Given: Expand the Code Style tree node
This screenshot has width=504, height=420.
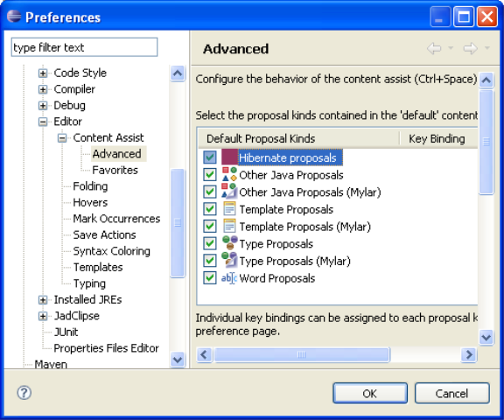Looking at the screenshot, I should tap(43, 73).
